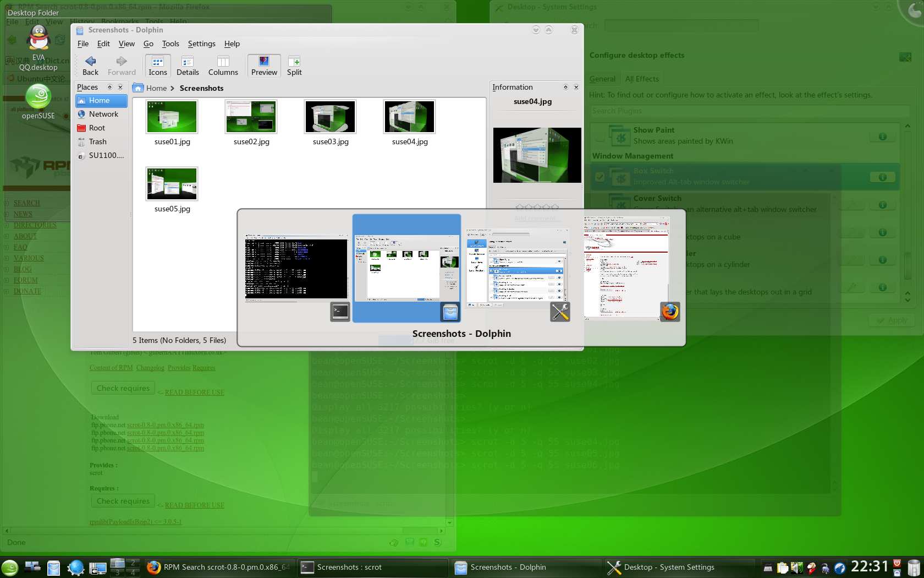Open the openSUSE desktop icon
The image size is (924, 578).
tap(38, 102)
